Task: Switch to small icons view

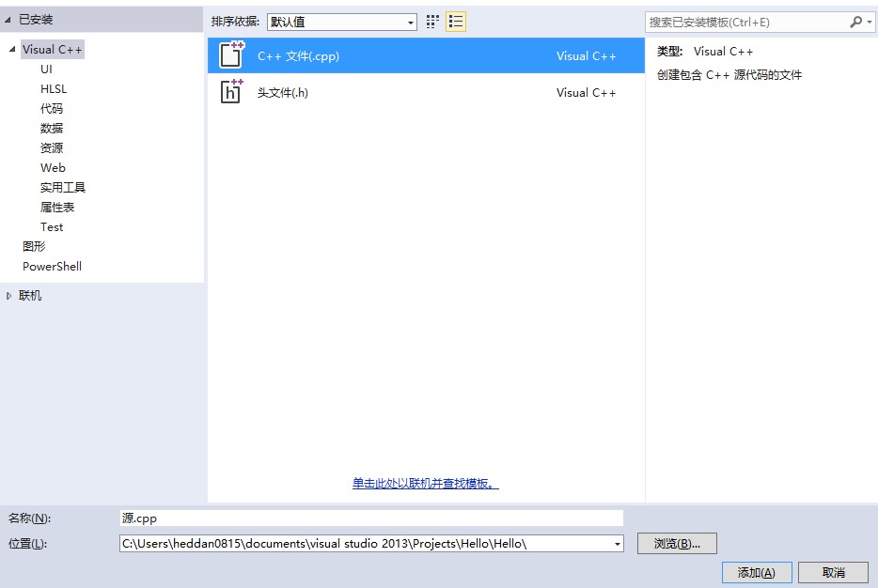Action: pos(432,22)
